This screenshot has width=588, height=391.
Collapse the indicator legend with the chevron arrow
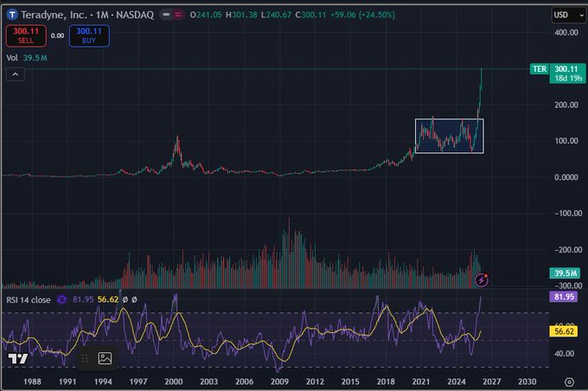(x=15, y=75)
